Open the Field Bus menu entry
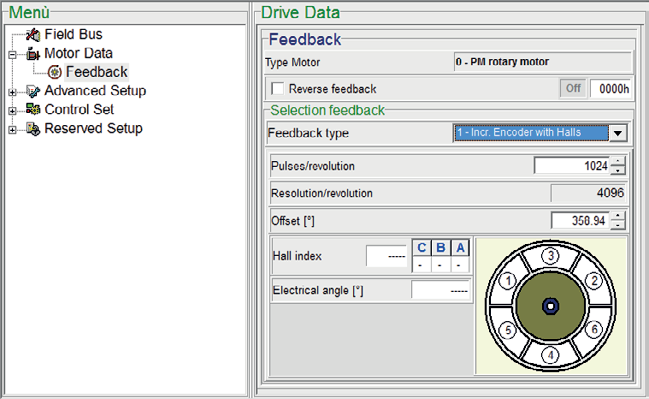Viewport: 649px width, 399px height. coord(73,34)
